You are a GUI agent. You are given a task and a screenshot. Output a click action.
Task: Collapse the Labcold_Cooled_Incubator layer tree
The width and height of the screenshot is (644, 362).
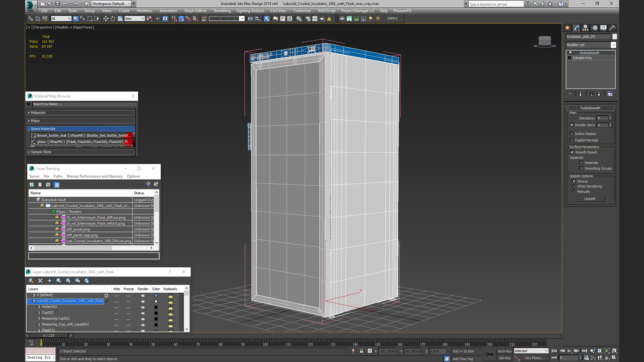(x=29, y=301)
